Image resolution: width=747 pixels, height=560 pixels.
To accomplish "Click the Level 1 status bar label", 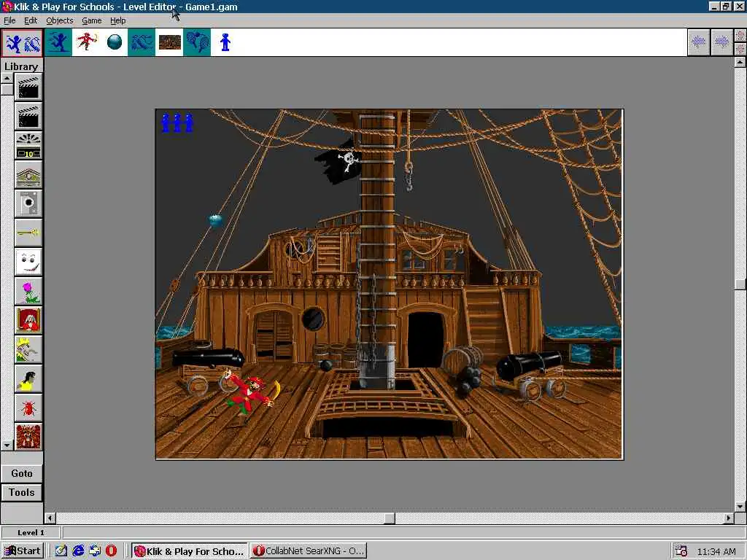I will click(x=31, y=532).
